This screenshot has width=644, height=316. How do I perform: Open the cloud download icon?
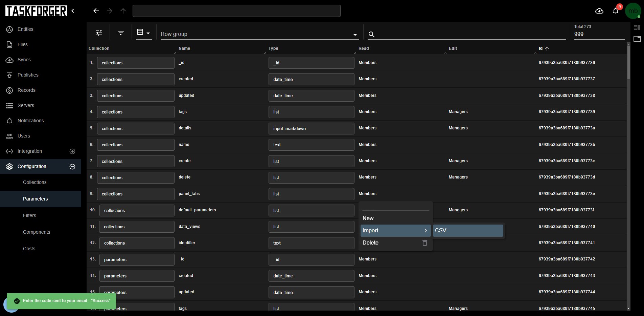click(599, 11)
